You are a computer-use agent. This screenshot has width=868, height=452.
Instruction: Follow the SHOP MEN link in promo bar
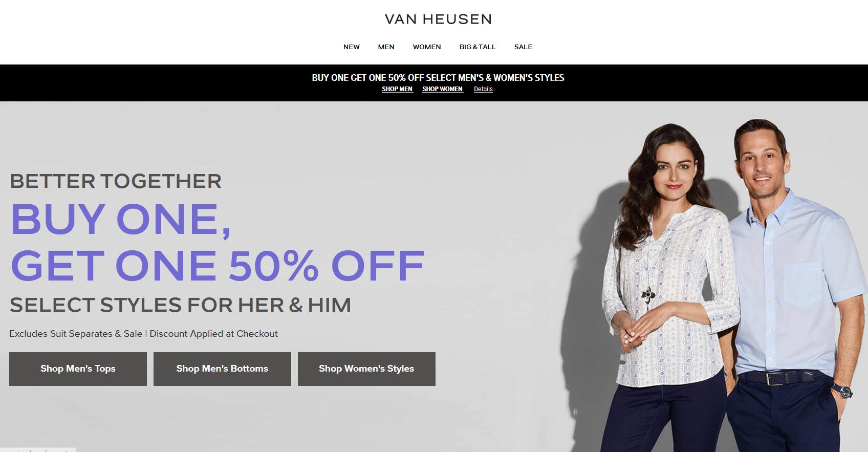point(397,89)
